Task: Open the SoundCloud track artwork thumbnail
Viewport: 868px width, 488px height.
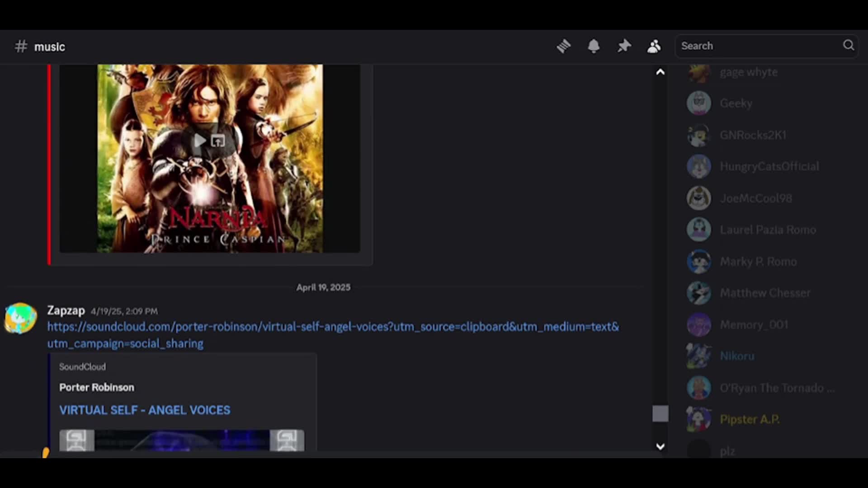Action: pyautogui.click(x=181, y=441)
